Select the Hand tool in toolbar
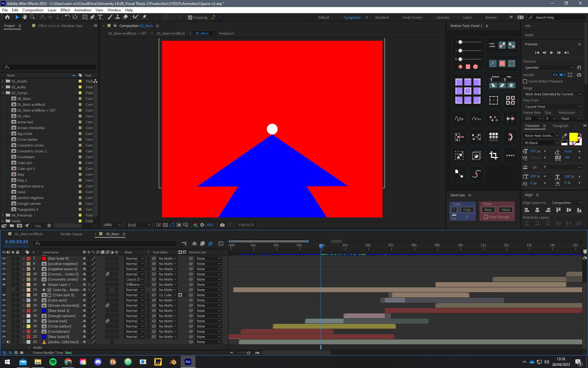588x368 pixels. (24, 17)
